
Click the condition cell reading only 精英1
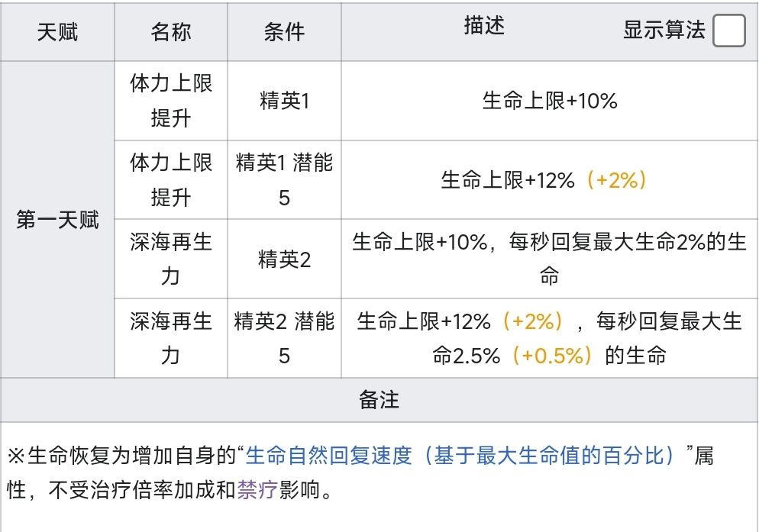click(x=284, y=102)
